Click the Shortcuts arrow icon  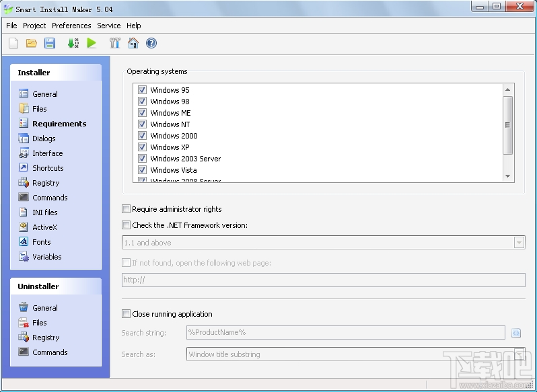click(24, 167)
